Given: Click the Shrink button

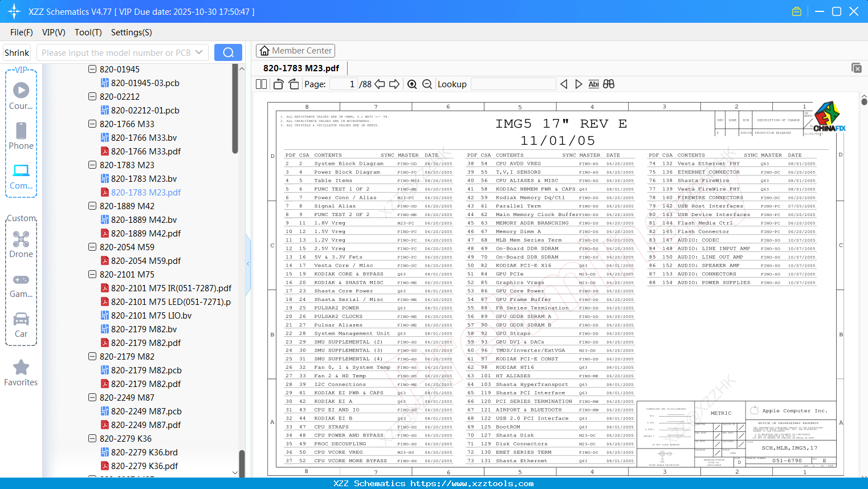Looking at the screenshot, I should (17, 52).
